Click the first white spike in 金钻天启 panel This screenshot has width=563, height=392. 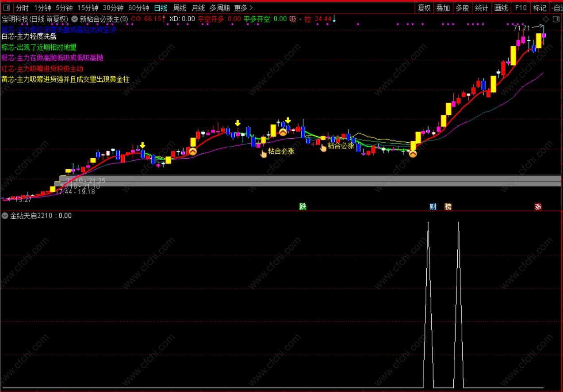428,305
